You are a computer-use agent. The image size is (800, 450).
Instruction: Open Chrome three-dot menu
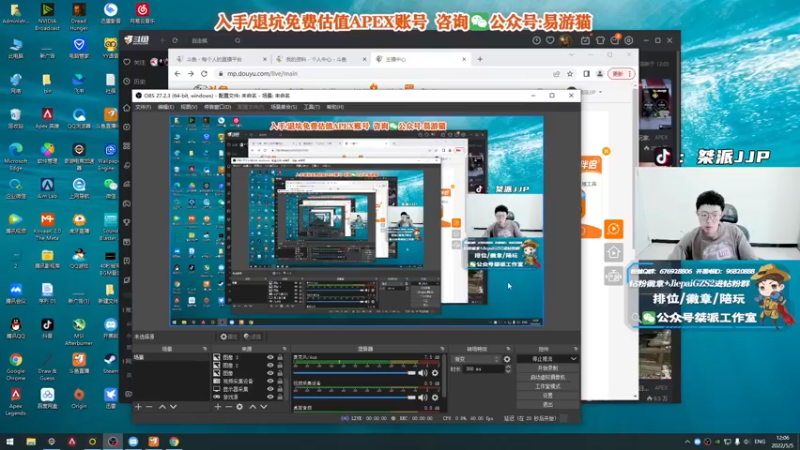[631, 74]
